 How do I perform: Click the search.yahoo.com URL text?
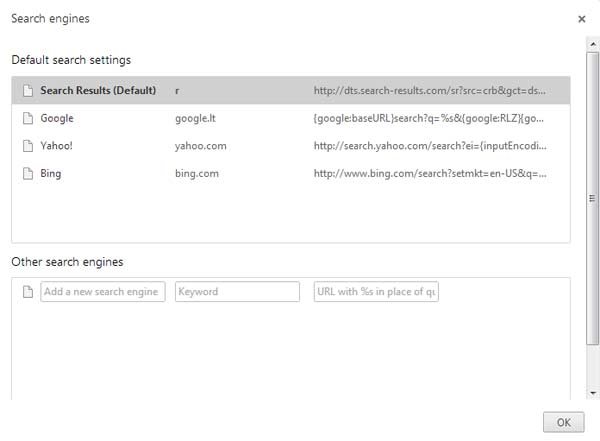tap(430, 146)
